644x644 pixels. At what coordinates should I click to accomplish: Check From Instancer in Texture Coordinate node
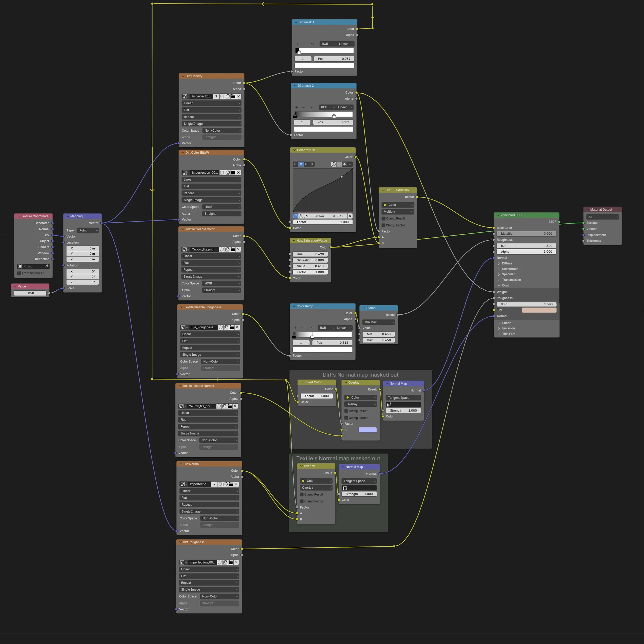pos(19,273)
